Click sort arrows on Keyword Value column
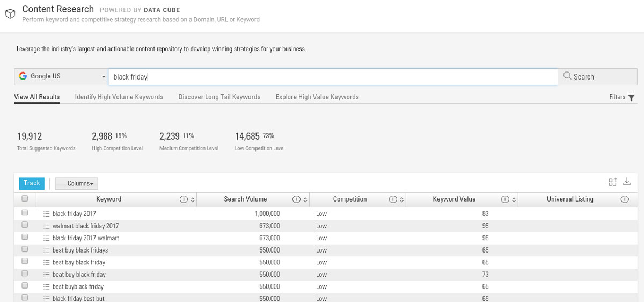The width and height of the screenshot is (644, 302). (515, 199)
